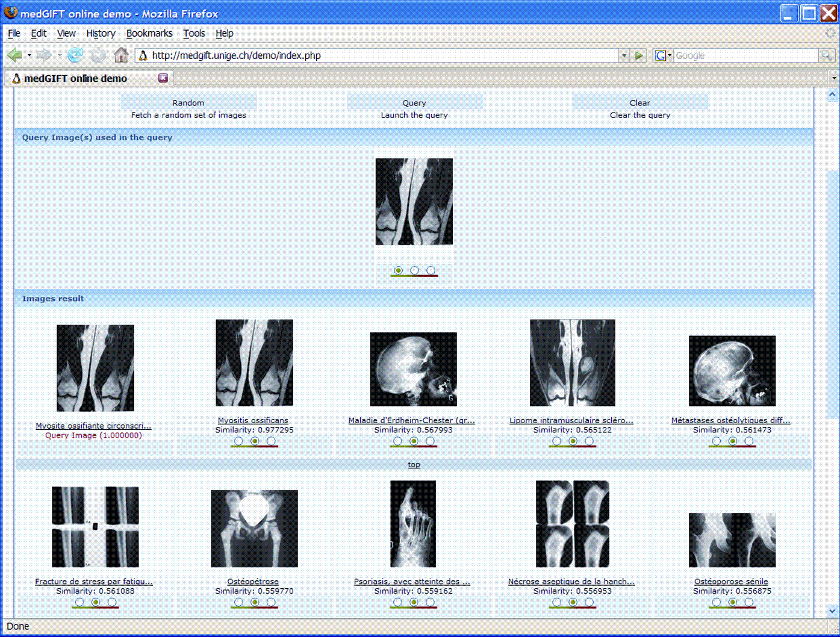Open the View menu
840x637 pixels.
(66, 33)
